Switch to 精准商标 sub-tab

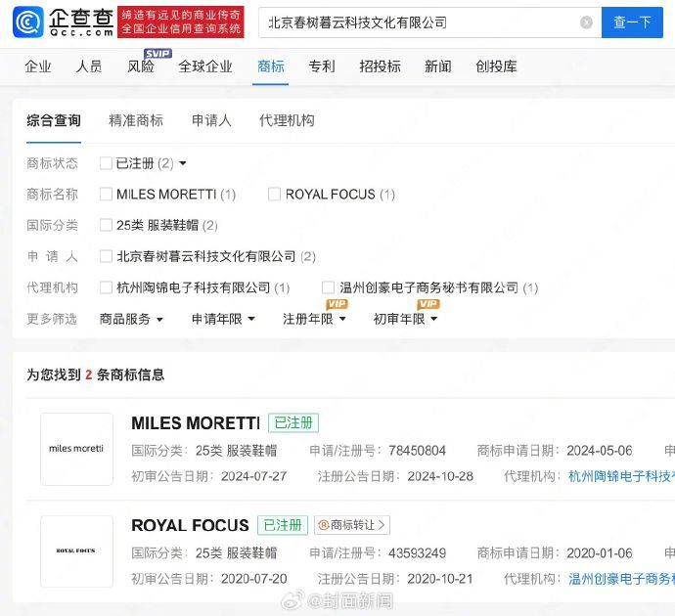(x=136, y=120)
